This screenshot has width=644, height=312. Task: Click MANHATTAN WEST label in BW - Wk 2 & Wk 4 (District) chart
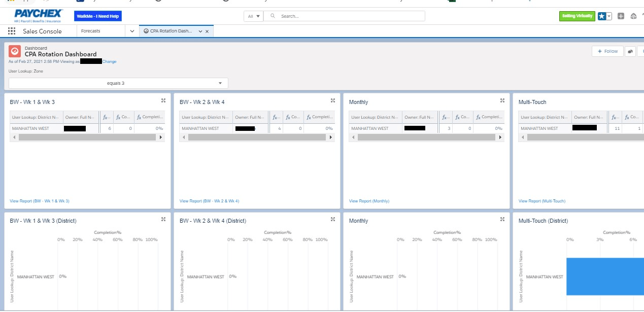coord(206,276)
